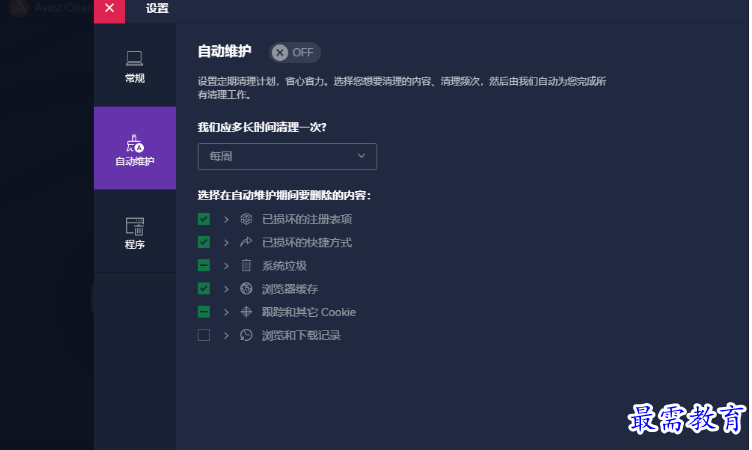Image resolution: width=752 pixels, height=450 pixels.
Task: Click the registry cube icon
Action: click(246, 219)
